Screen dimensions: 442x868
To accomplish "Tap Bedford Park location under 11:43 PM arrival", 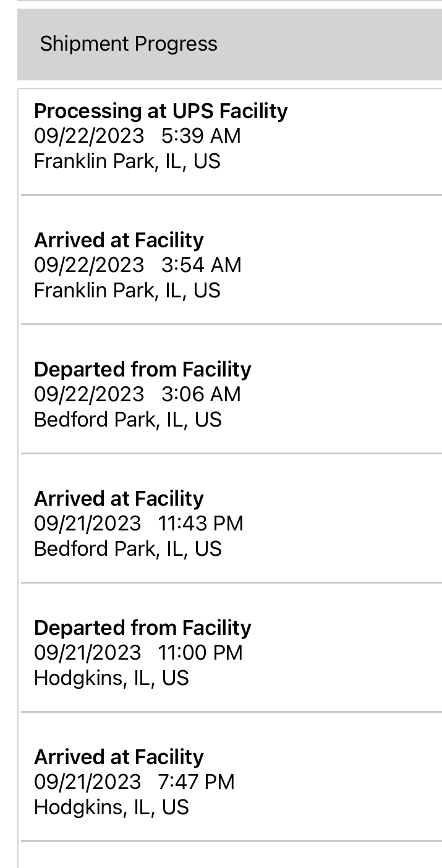I will point(127,549).
